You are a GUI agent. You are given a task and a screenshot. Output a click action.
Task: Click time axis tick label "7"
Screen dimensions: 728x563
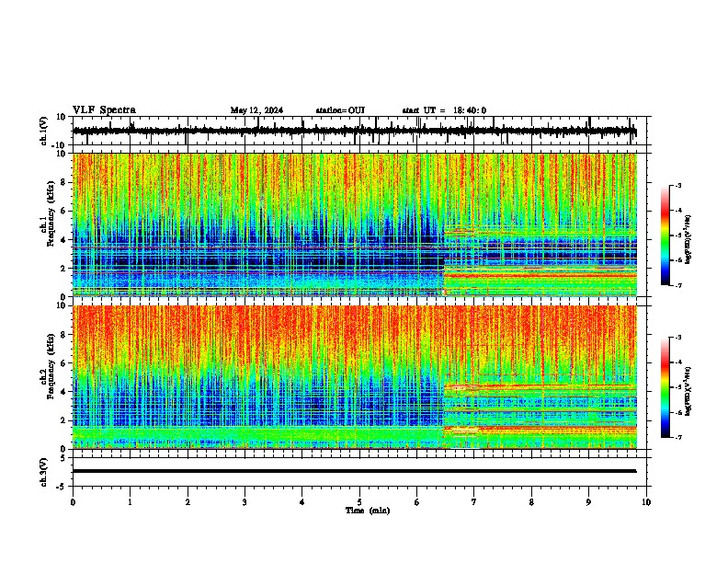[474, 502]
